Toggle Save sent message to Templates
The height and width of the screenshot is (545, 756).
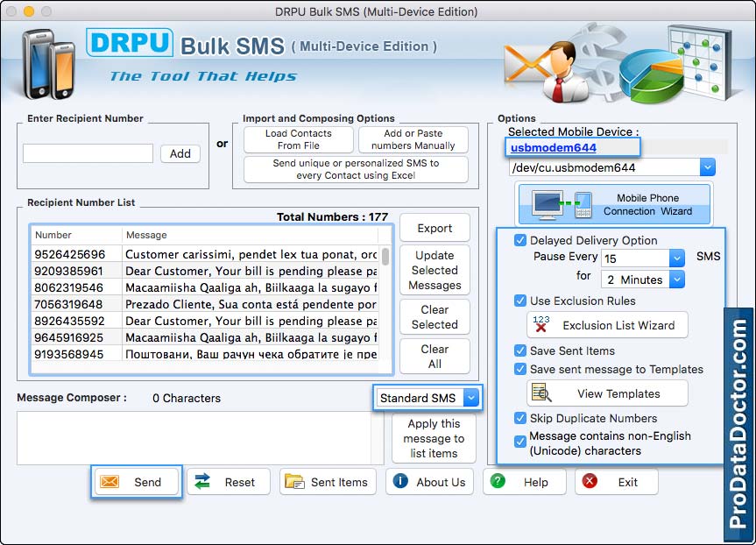point(519,369)
